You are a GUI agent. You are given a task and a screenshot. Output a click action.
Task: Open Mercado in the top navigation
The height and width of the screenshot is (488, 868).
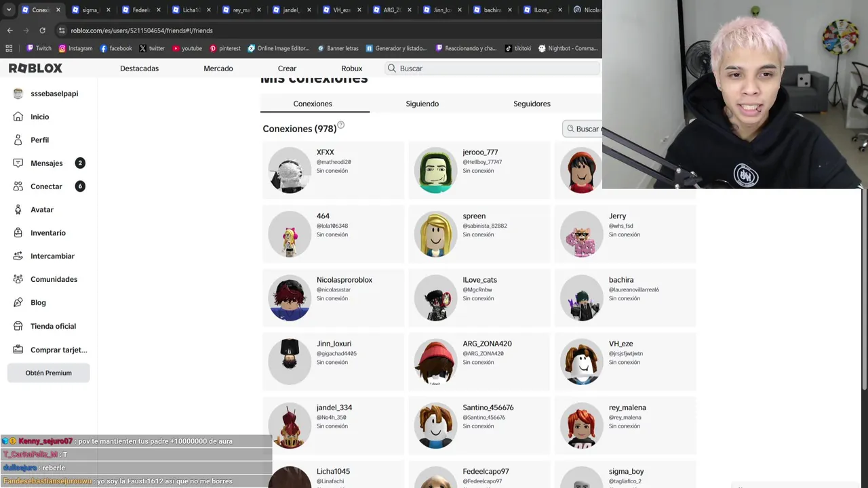(x=218, y=68)
